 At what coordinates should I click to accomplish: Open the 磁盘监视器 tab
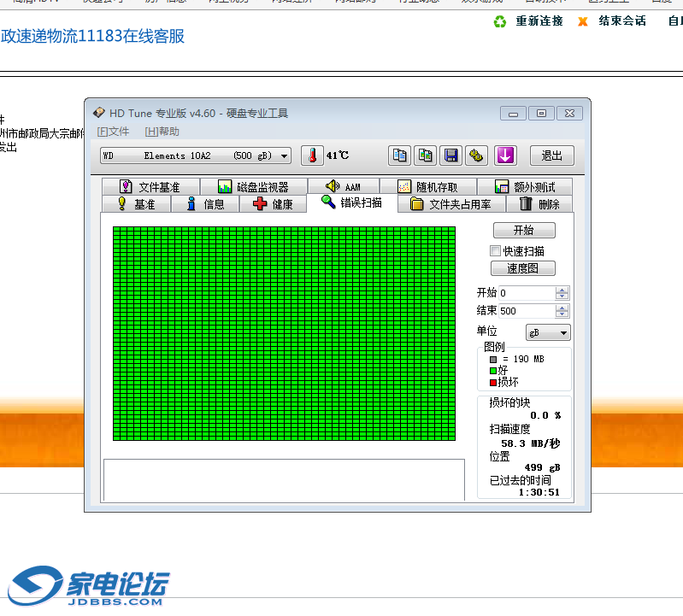(x=254, y=187)
